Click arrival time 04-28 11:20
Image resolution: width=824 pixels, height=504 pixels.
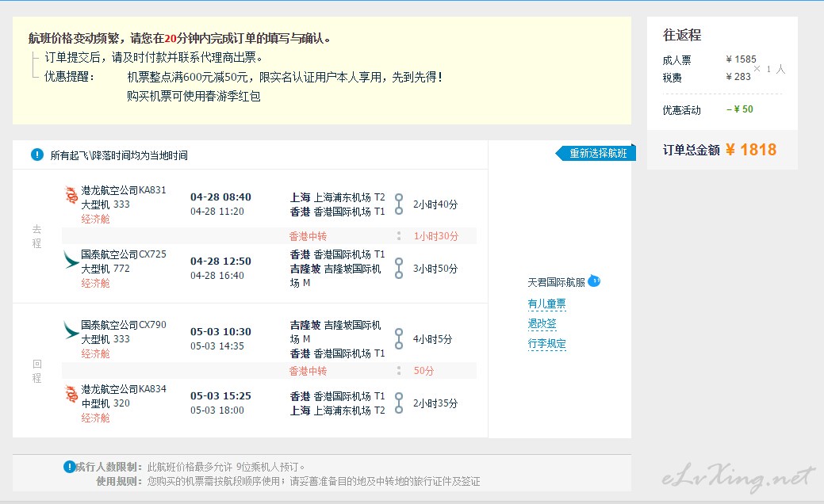click(217, 212)
